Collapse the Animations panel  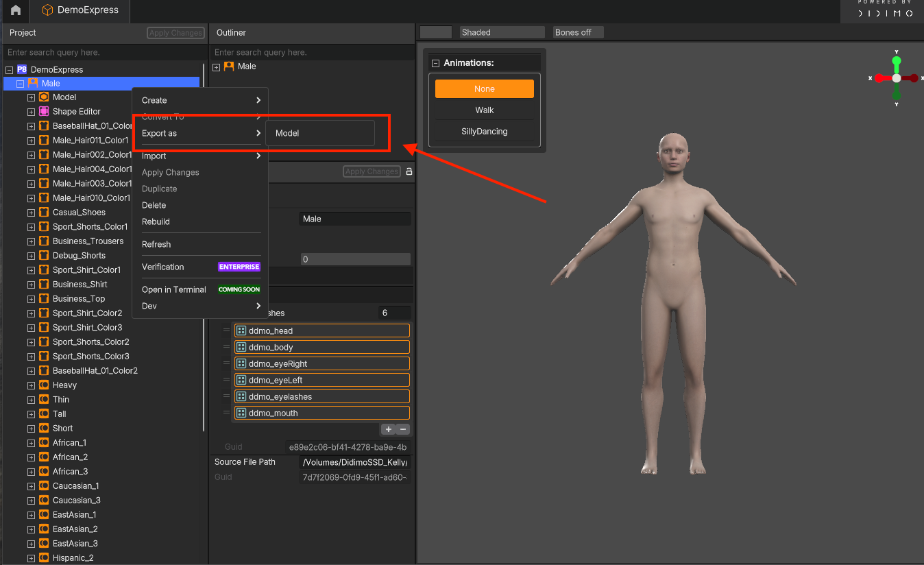coord(435,63)
